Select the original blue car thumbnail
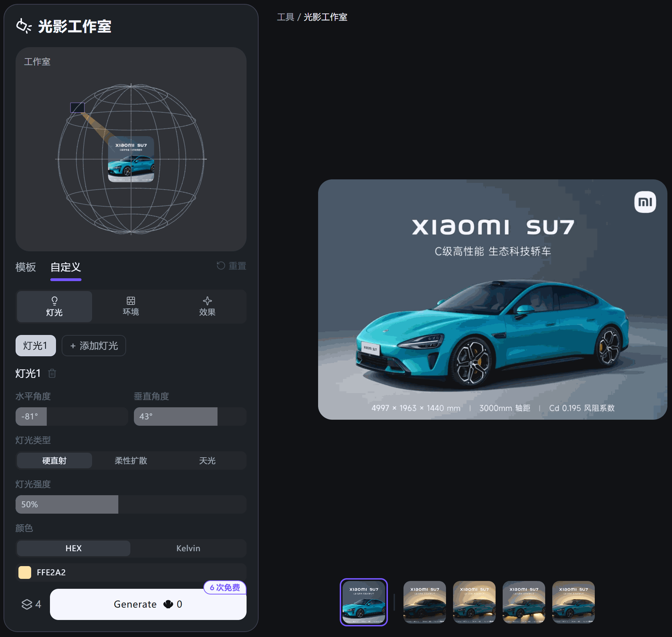This screenshot has height=637, width=672. pyautogui.click(x=364, y=602)
